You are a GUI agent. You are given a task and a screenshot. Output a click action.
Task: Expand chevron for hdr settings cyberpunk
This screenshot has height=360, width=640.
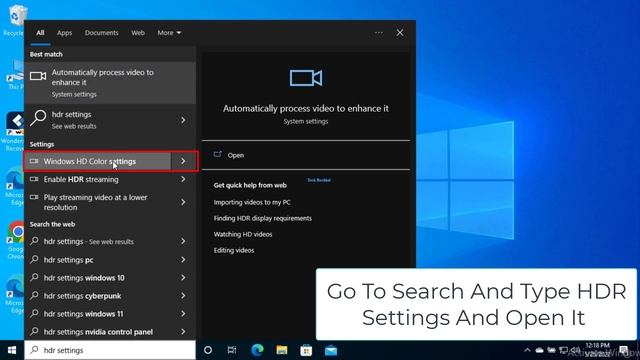[x=183, y=296]
